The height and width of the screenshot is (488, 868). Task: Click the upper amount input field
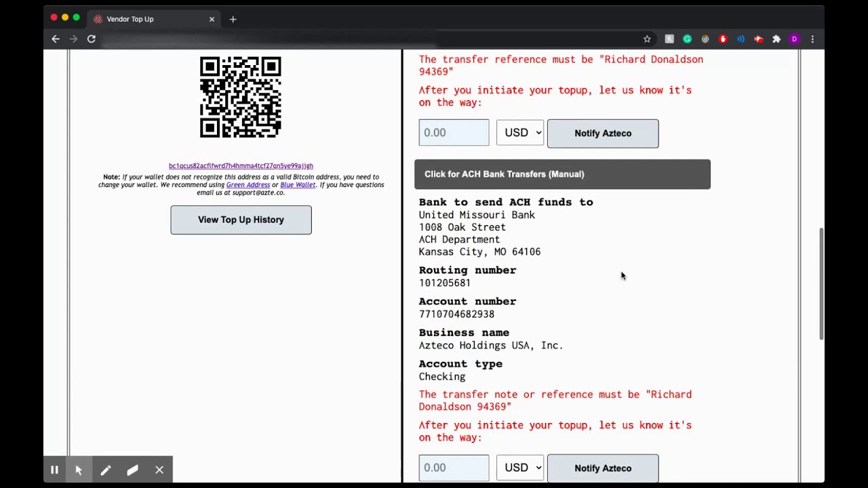tap(454, 133)
